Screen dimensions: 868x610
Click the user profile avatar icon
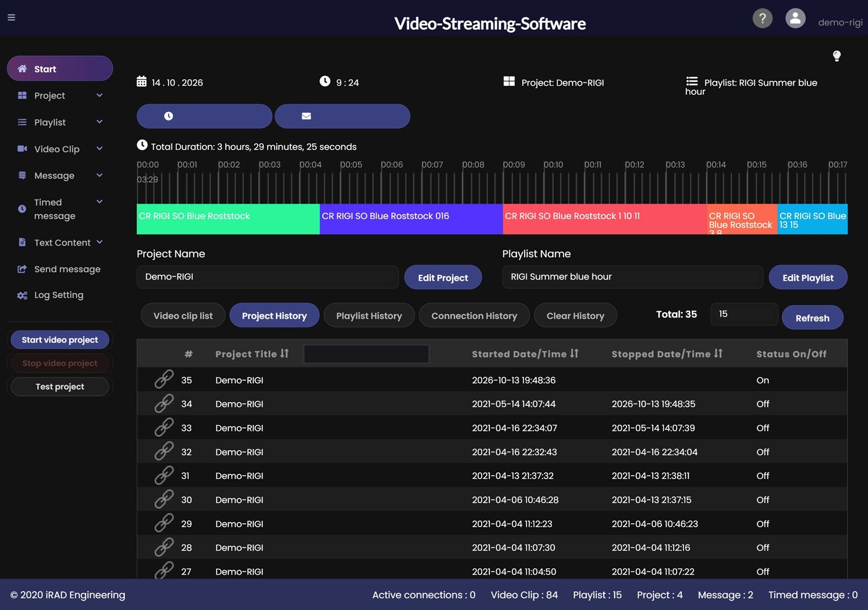tap(795, 18)
